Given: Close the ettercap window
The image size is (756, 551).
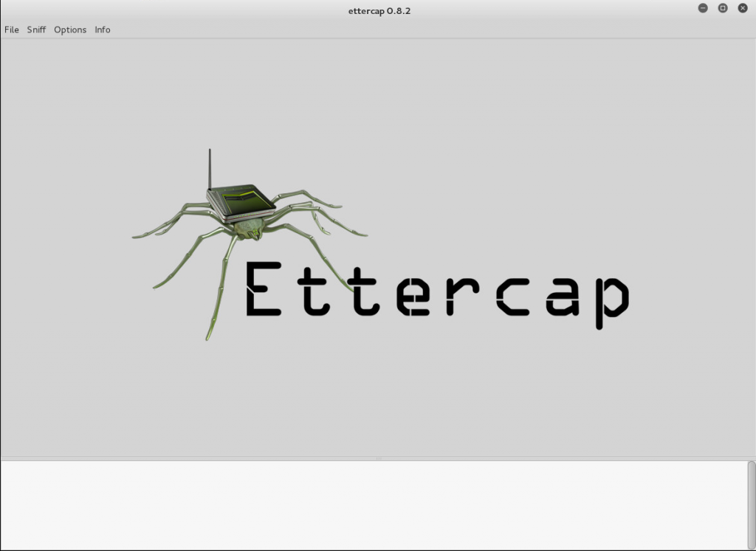Looking at the screenshot, I should (743, 8).
